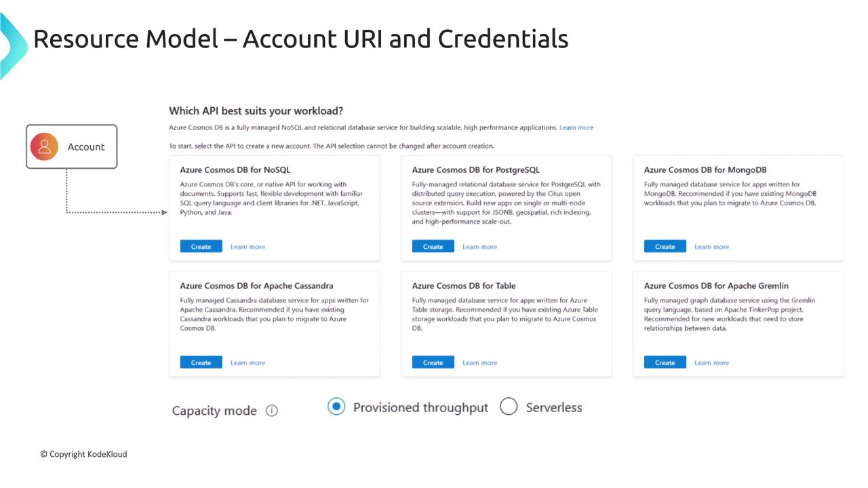Create Azure Cosmos DB for Table account

pos(433,363)
